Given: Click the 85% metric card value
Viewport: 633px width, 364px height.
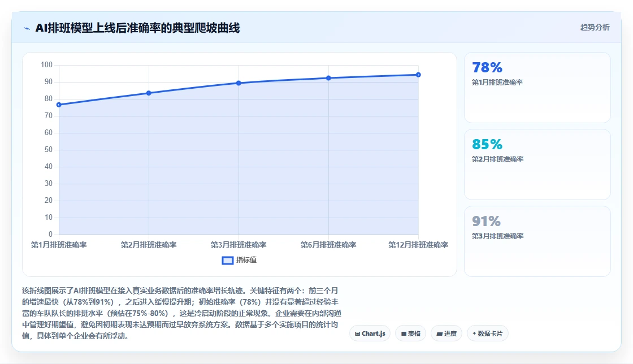Looking at the screenshot, I should (x=487, y=145).
